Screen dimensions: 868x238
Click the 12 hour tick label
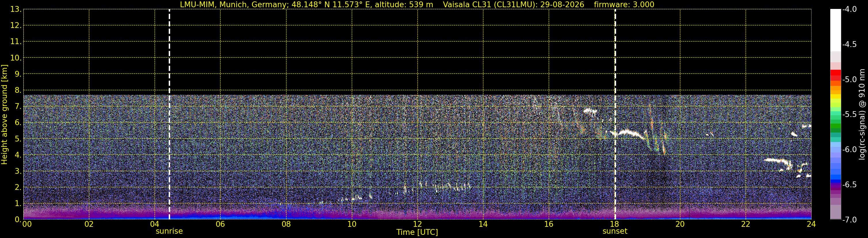(x=417, y=224)
